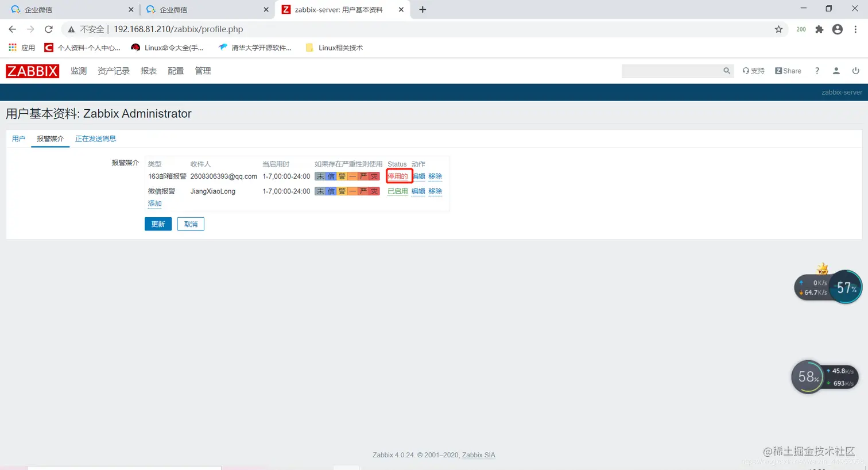
Task: Open the 个人资料-个人中心 bookmark
Action: click(x=83, y=48)
